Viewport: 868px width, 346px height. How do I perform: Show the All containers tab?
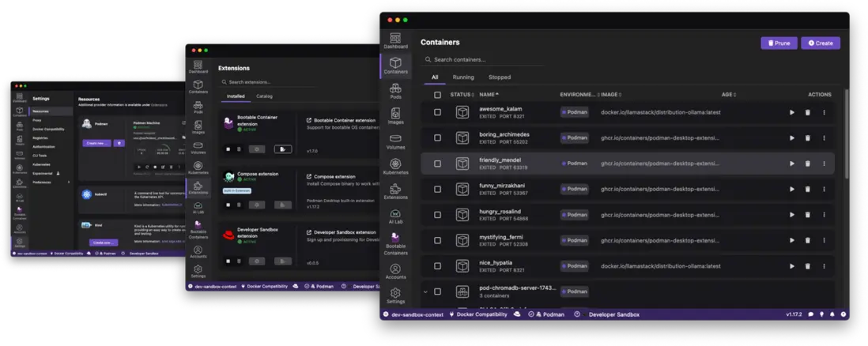(435, 77)
